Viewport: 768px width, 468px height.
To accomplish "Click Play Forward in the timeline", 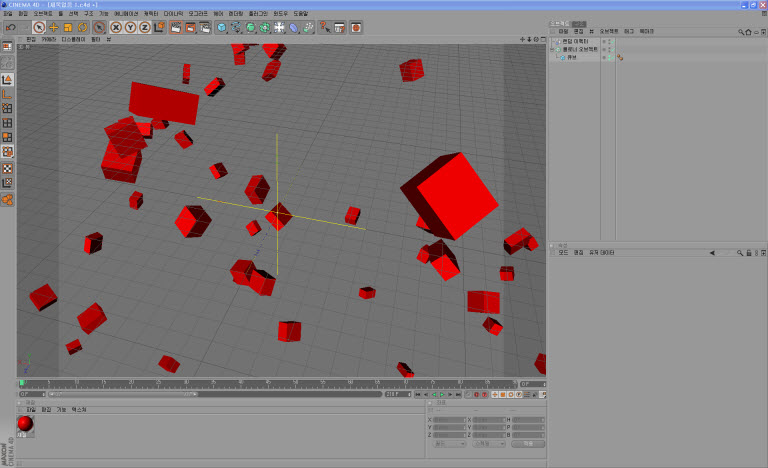I will (x=442, y=394).
